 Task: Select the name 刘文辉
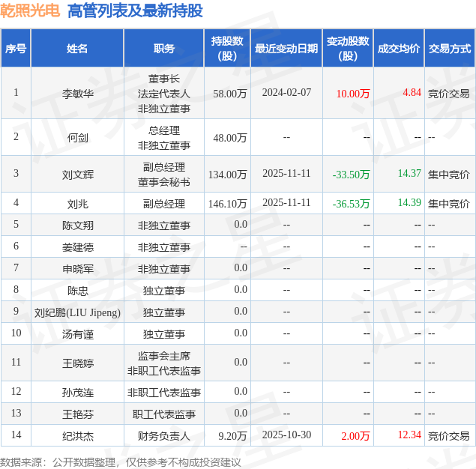pos(78,175)
